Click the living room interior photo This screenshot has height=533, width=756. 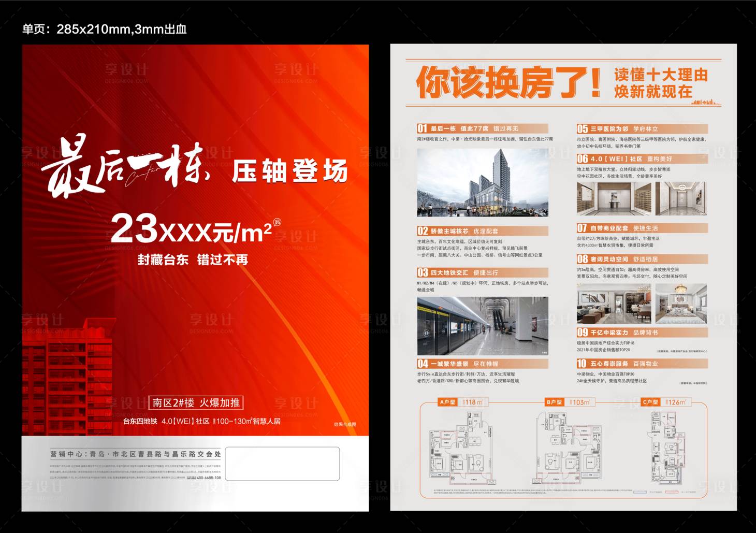[x=614, y=304]
